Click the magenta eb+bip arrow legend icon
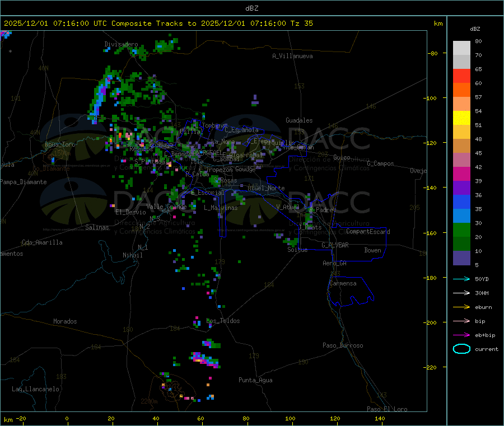This screenshot has width=504, height=426. pyautogui.click(x=461, y=335)
